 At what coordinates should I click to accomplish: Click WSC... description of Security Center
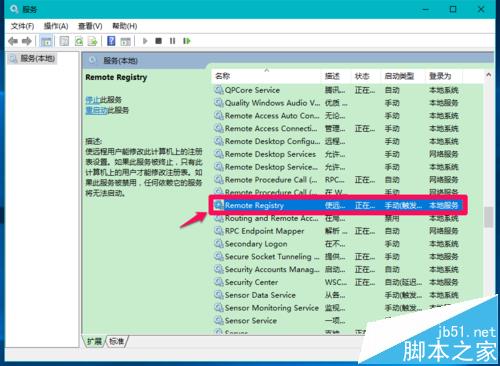[x=336, y=283]
